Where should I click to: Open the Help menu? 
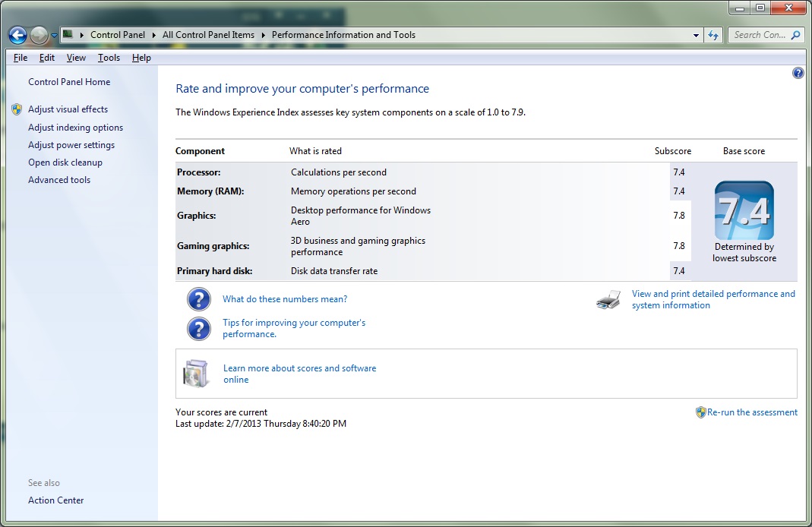pos(141,58)
